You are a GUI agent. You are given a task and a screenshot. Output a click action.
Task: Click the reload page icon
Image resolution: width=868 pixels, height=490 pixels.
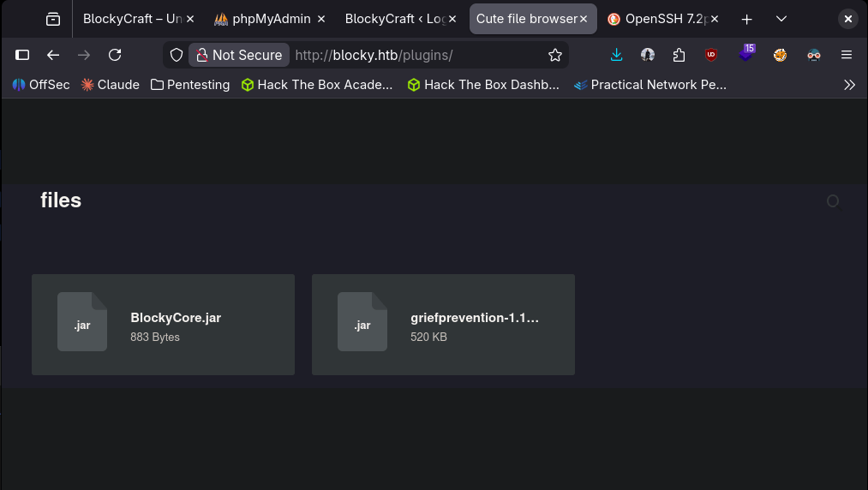click(x=115, y=55)
